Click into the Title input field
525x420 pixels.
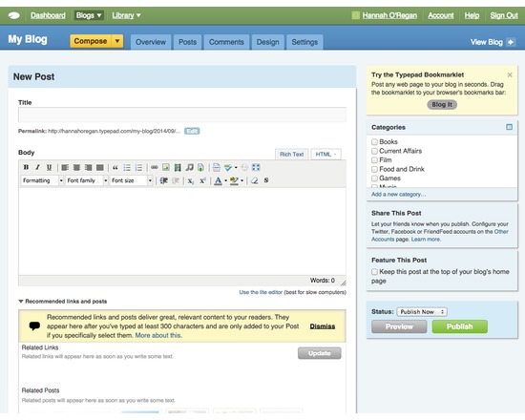182,115
